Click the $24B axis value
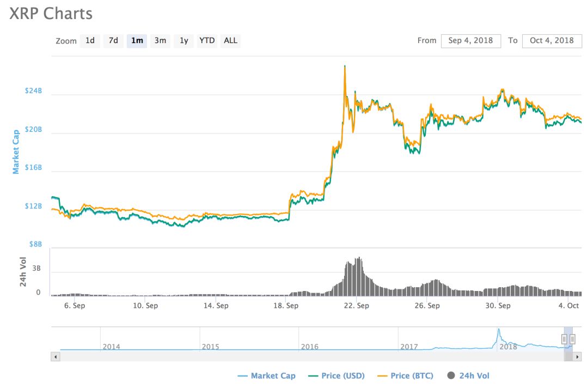The image size is (588, 388). [x=33, y=91]
